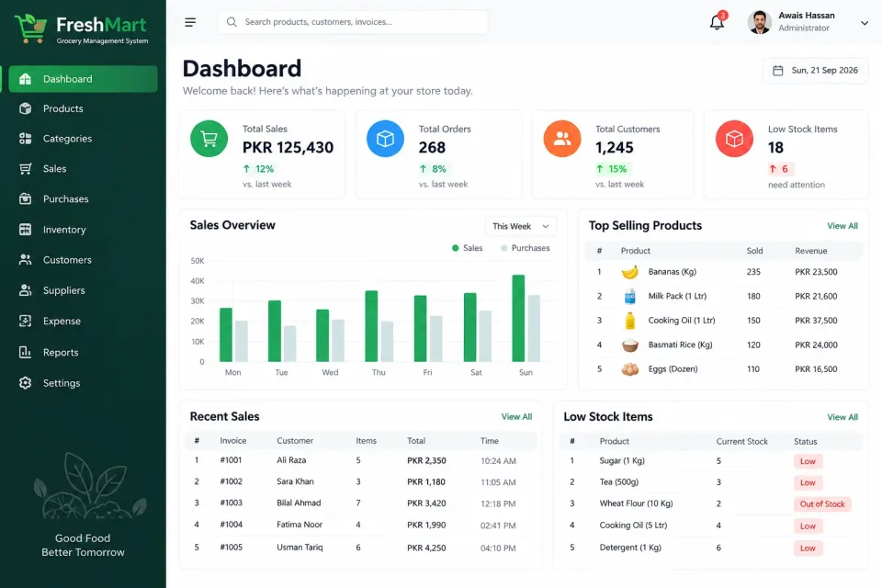Click the Dashboard home icon in sidebar
Image resolution: width=882 pixels, height=588 pixels.
[26, 79]
